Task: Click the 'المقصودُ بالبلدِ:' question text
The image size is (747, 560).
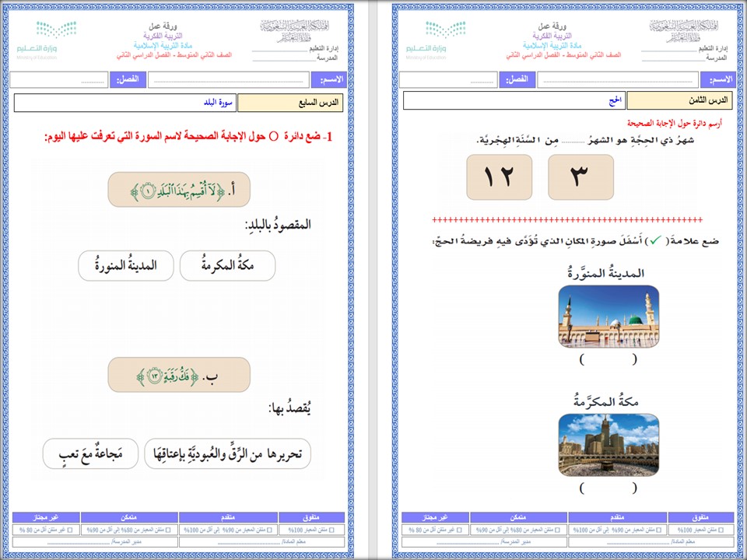Action: click(278, 225)
